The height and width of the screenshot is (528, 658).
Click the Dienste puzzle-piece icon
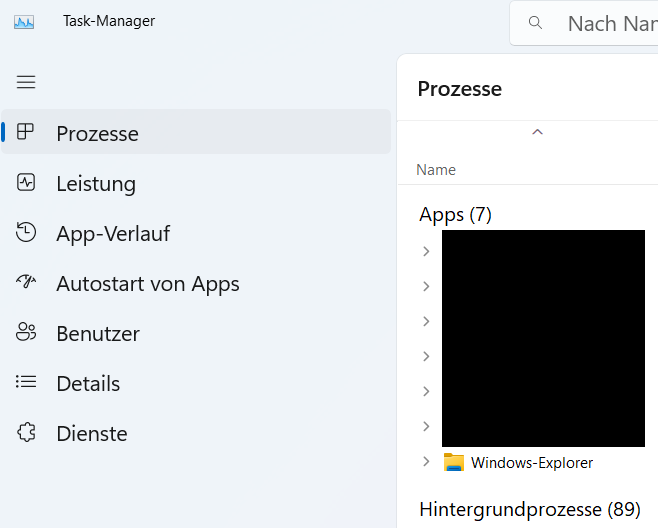point(26,433)
